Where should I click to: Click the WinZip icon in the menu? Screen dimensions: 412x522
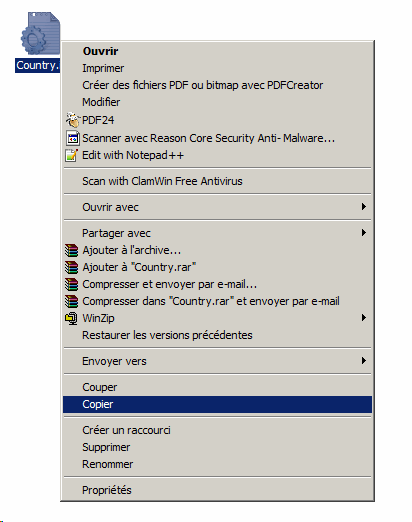(x=71, y=318)
